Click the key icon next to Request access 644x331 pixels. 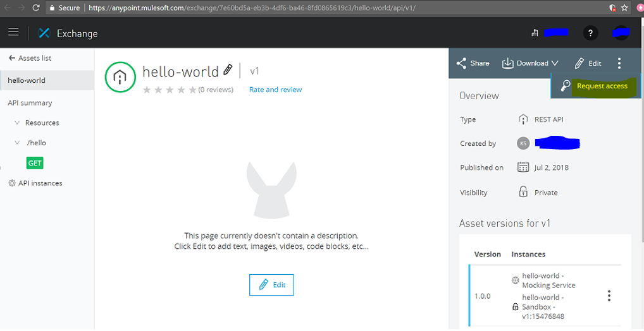coord(566,86)
